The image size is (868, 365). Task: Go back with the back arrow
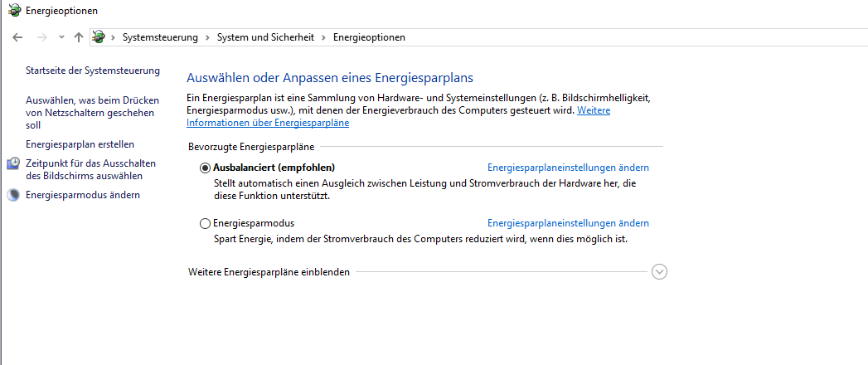tap(18, 37)
